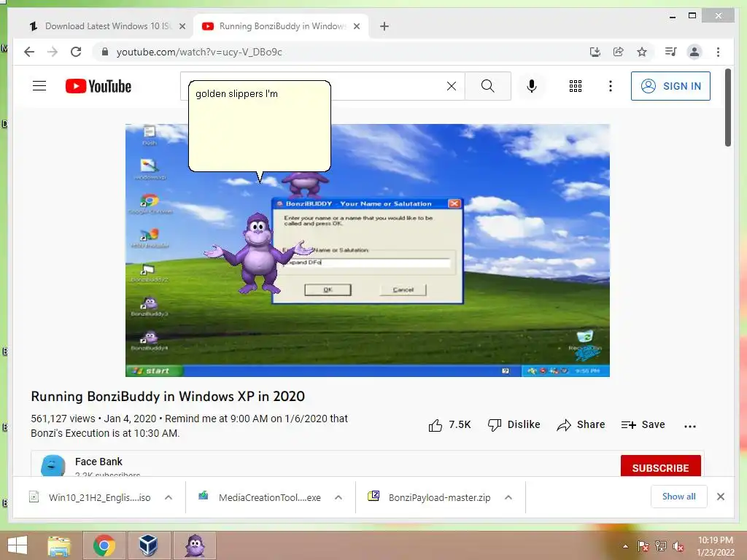Image resolution: width=747 pixels, height=560 pixels.
Task: Share the video using Share button
Action: click(581, 425)
